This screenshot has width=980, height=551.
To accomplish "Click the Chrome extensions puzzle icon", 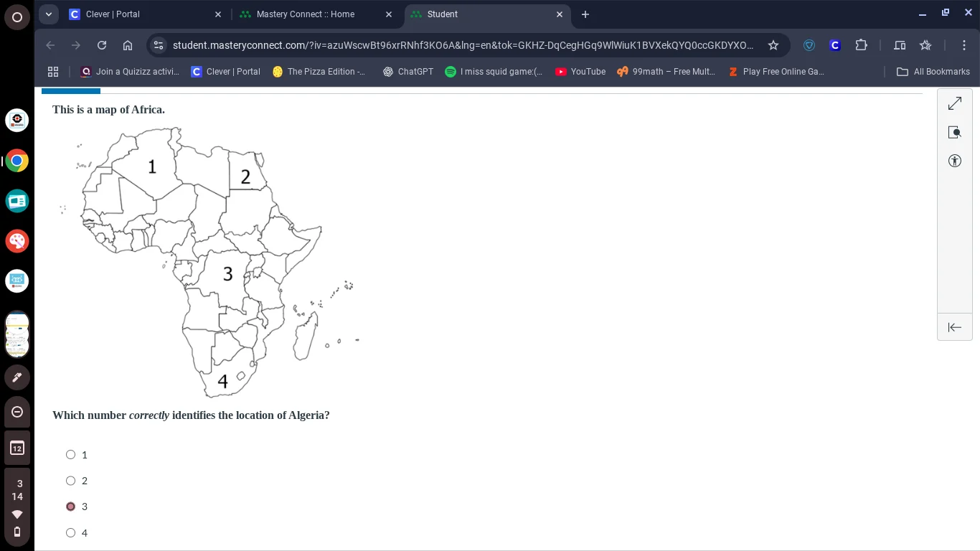I will click(861, 45).
